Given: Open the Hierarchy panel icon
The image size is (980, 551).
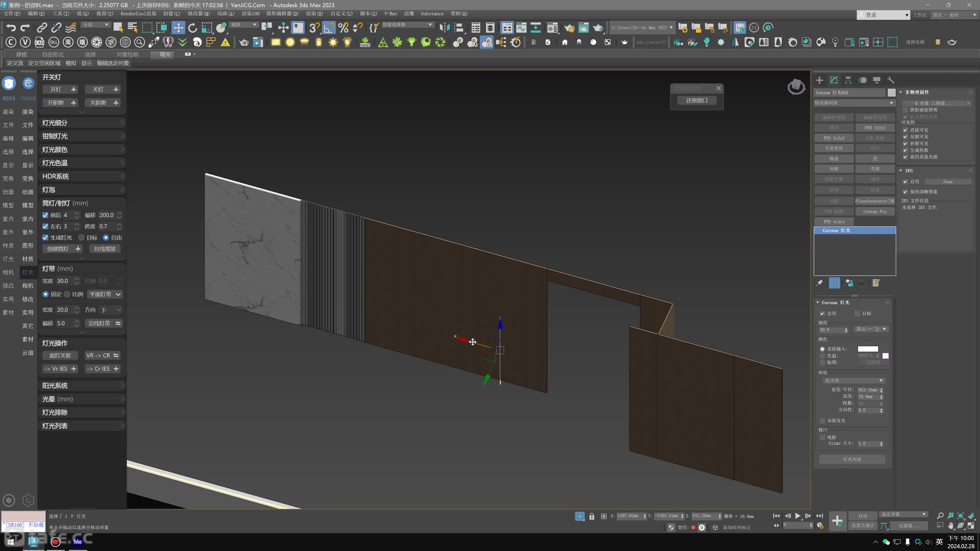Looking at the screenshot, I should coord(848,80).
